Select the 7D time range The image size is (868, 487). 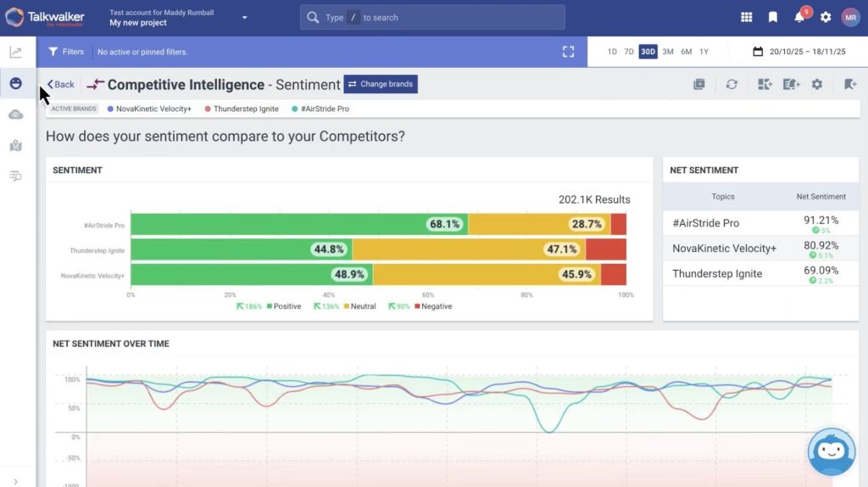click(x=629, y=52)
